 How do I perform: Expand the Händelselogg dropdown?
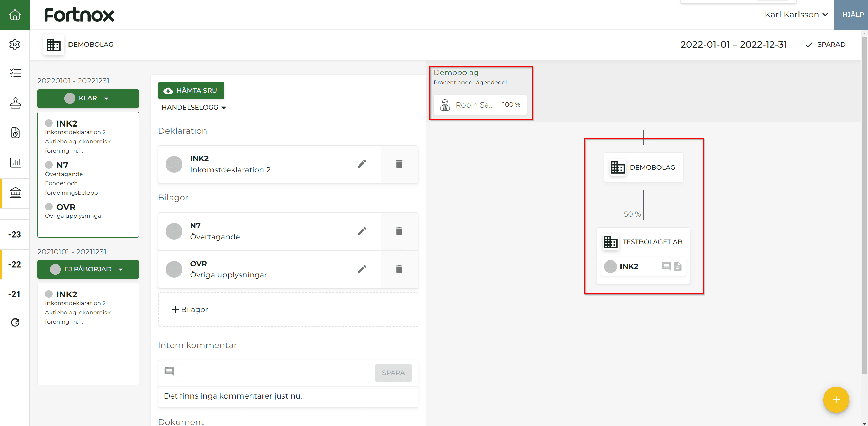pos(194,108)
